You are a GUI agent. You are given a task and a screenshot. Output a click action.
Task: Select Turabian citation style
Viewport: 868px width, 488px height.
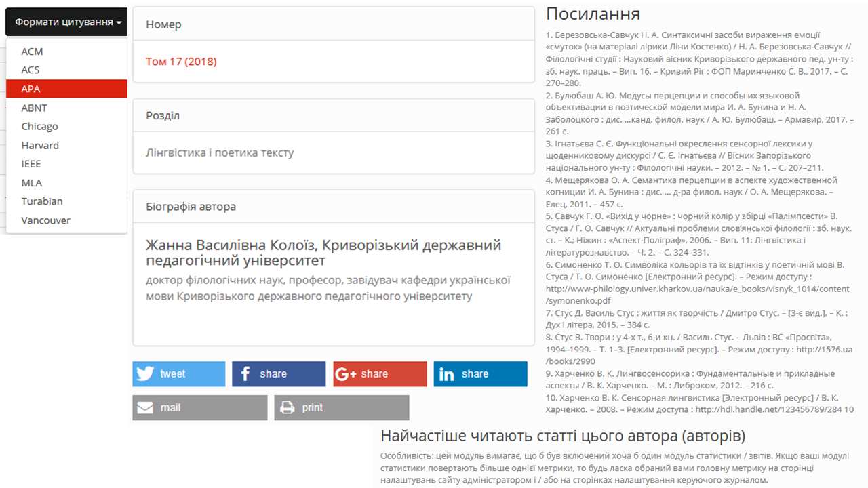tap(41, 201)
